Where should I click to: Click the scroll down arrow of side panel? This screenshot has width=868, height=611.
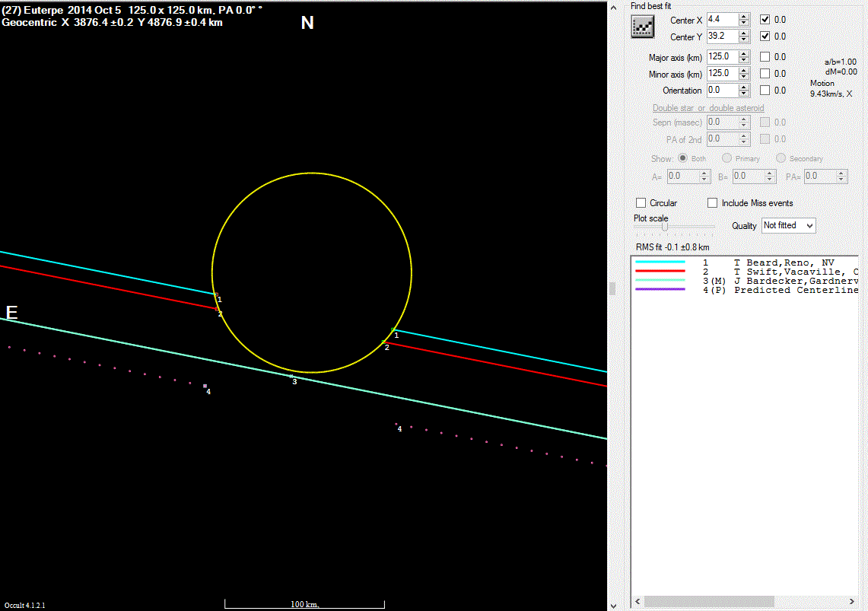click(614, 605)
